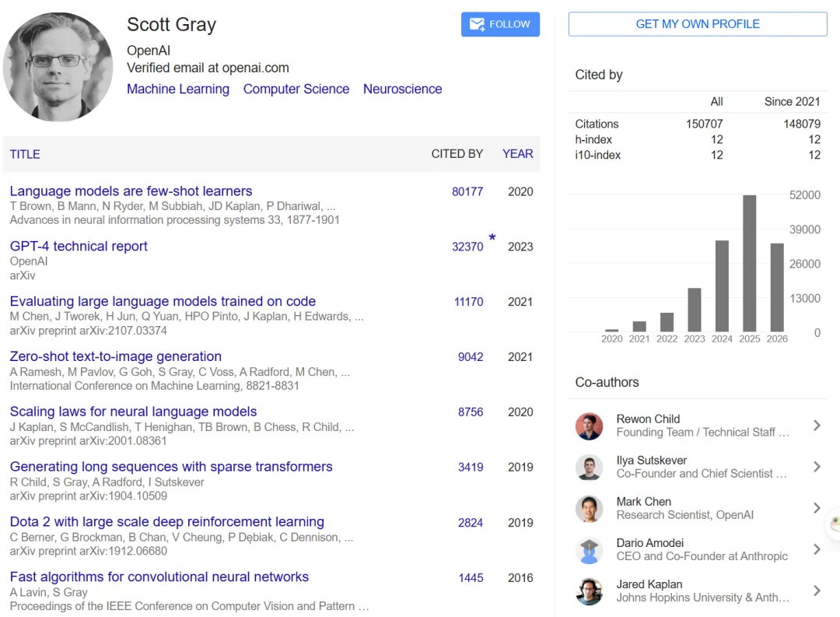This screenshot has width=840, height=617.
Task: Click Ilya Sutskever's avatar photo
Action: [589, 468]
